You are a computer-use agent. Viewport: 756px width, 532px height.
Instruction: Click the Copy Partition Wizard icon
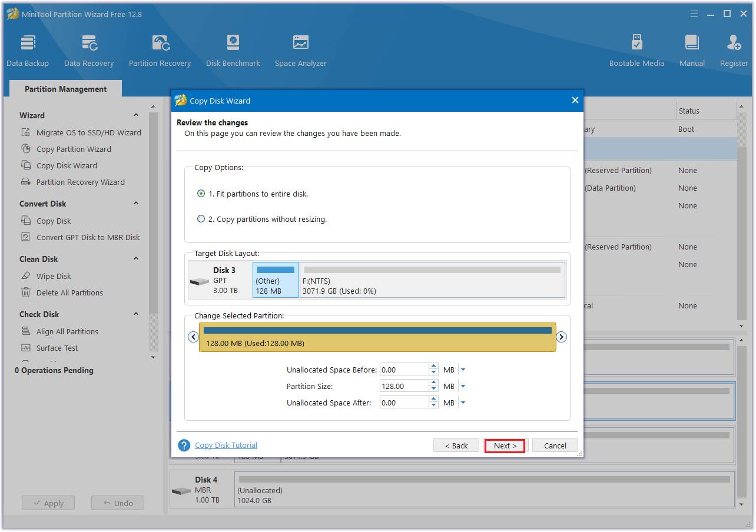coord(26,149)
